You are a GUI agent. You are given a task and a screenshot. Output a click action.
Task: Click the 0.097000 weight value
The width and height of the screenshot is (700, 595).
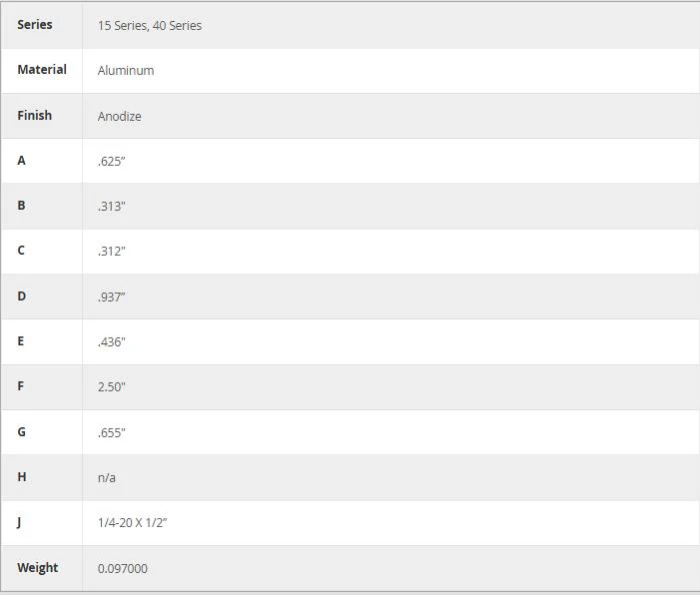pos(123,569)
